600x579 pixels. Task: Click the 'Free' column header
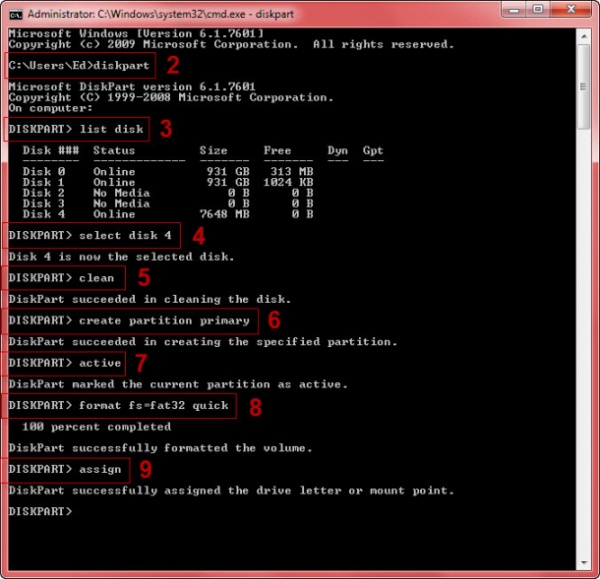point(277,150)
